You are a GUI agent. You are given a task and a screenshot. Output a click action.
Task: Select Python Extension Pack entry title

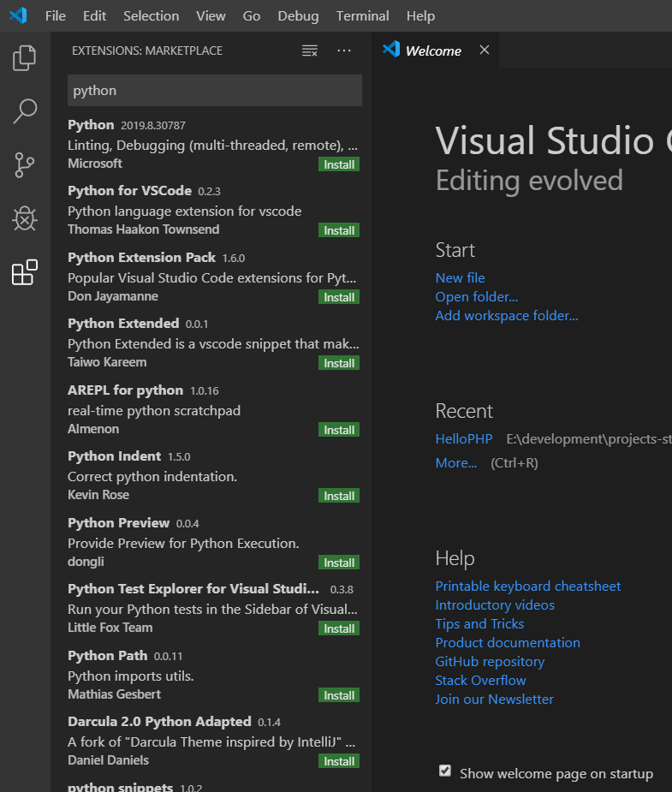[142, 258]
